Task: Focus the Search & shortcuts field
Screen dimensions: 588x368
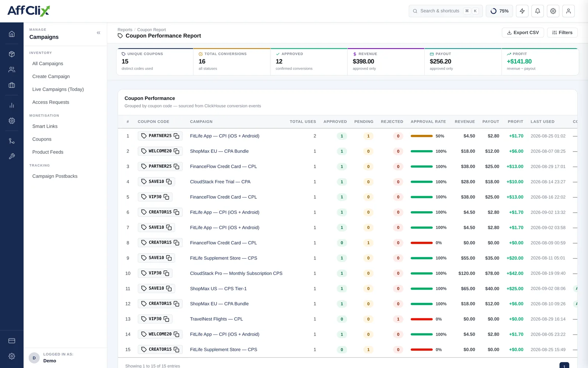Action: (445, 11)
